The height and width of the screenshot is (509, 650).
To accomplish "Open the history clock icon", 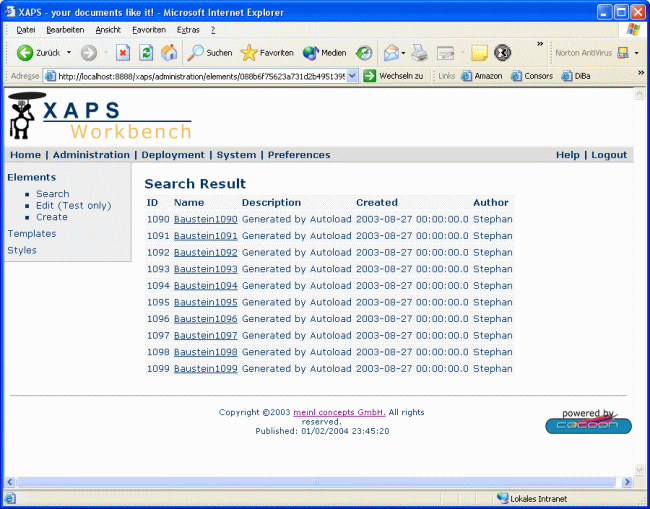I will [x=364, y=53].
